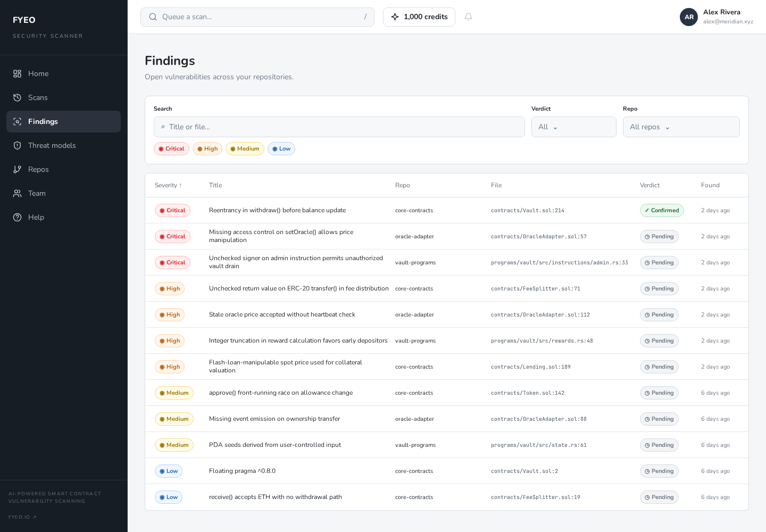The width and height of the screenshot is (766, 532).
Task: Go to the Scans page
Action: (63, 97)
